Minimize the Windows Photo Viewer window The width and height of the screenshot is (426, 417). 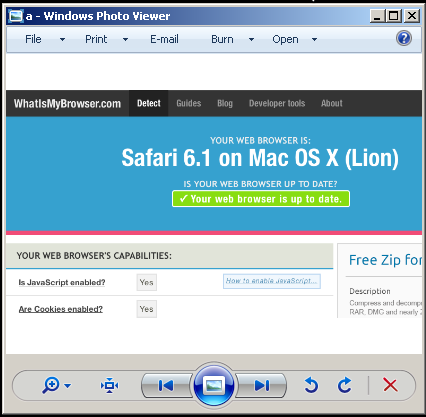point(377,16)
